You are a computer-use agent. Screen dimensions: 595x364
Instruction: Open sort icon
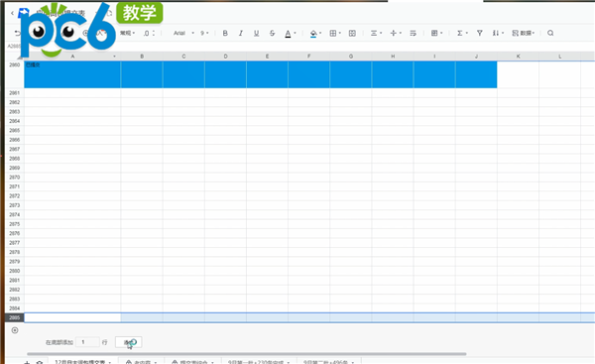click(496, 33)
